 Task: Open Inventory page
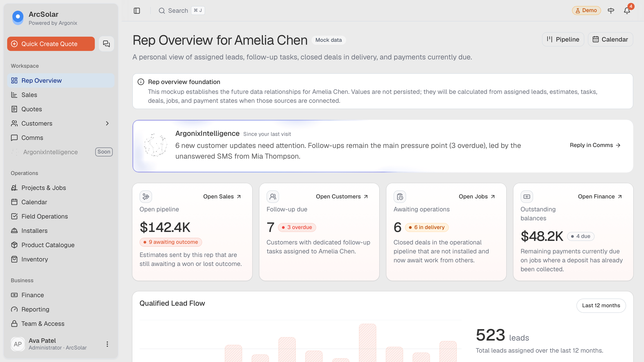[61, 259]
